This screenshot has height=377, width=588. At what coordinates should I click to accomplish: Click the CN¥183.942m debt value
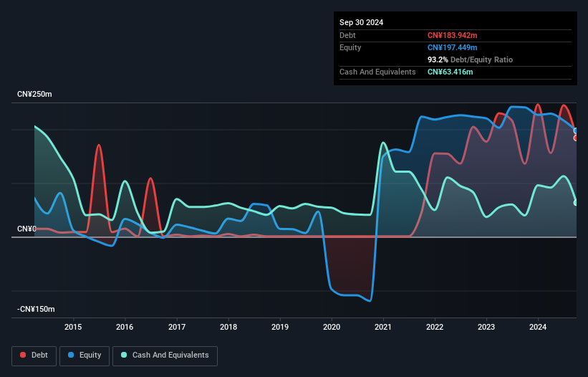452,35
